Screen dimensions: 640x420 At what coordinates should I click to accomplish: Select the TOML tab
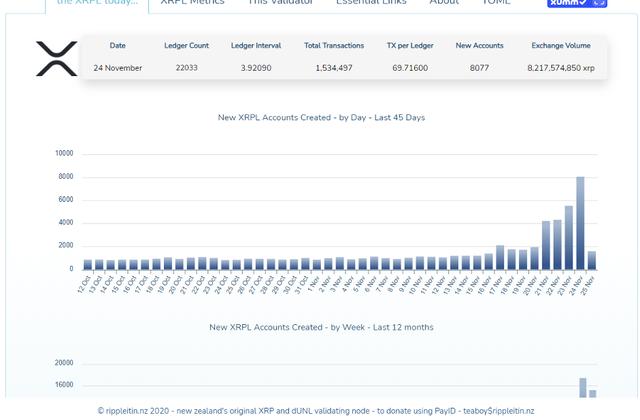coord(496,3)
